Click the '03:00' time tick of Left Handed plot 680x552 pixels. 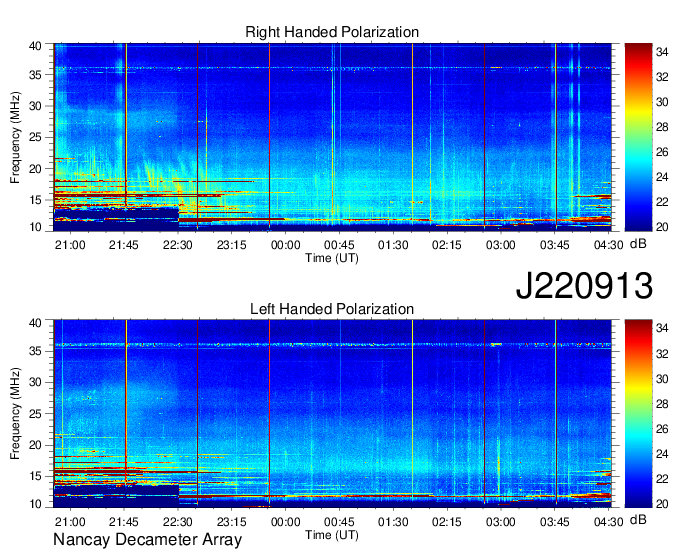(x=500, y=522)
